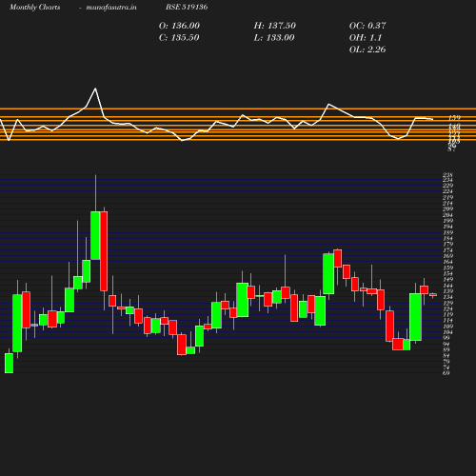Click the last small red candle on right
476x476 pixels.
click(x=433, y=295)
